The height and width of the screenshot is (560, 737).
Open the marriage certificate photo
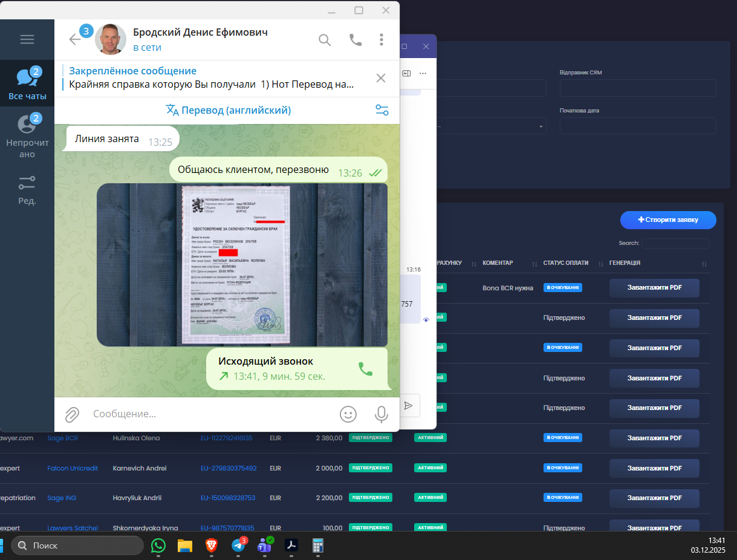point(242,265)
